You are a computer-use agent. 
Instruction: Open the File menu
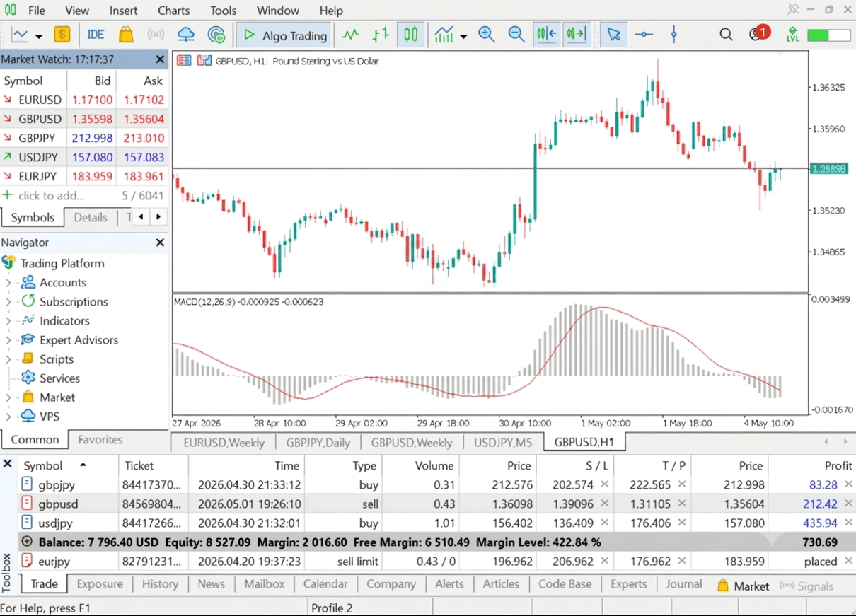(x=36, y=11)
